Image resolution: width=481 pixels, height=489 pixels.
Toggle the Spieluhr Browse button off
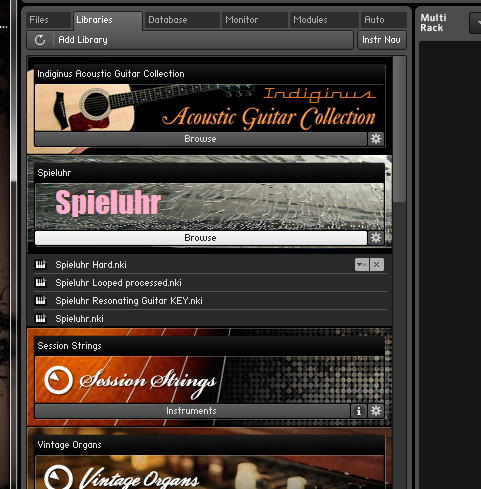coord(201,238)
